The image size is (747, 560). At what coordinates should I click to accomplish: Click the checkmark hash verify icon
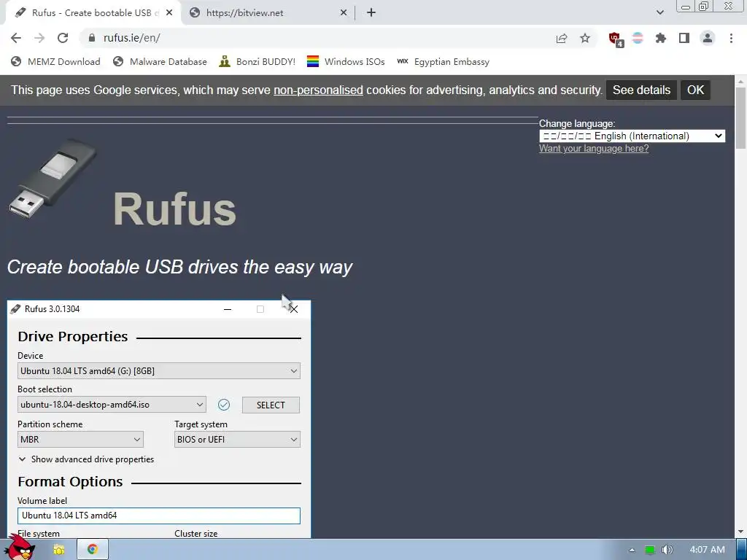coord(223,405)
